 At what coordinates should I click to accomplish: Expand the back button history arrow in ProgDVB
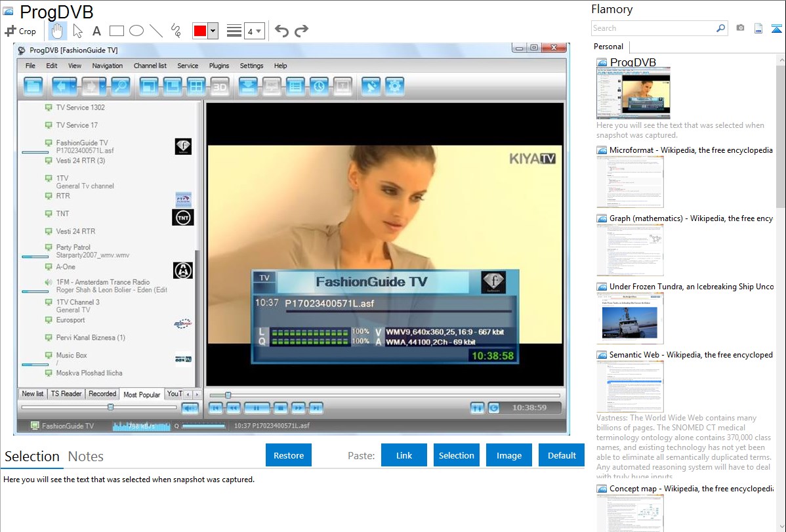[x=73, y=86]
